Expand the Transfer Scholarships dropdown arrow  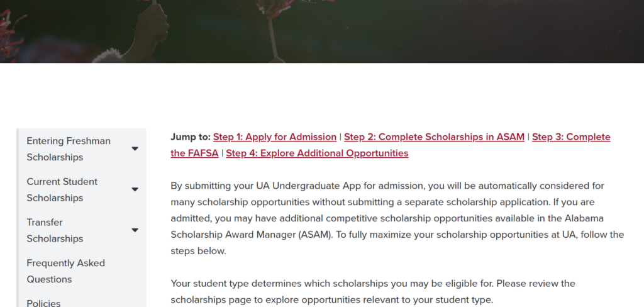(x=135, y=230)
